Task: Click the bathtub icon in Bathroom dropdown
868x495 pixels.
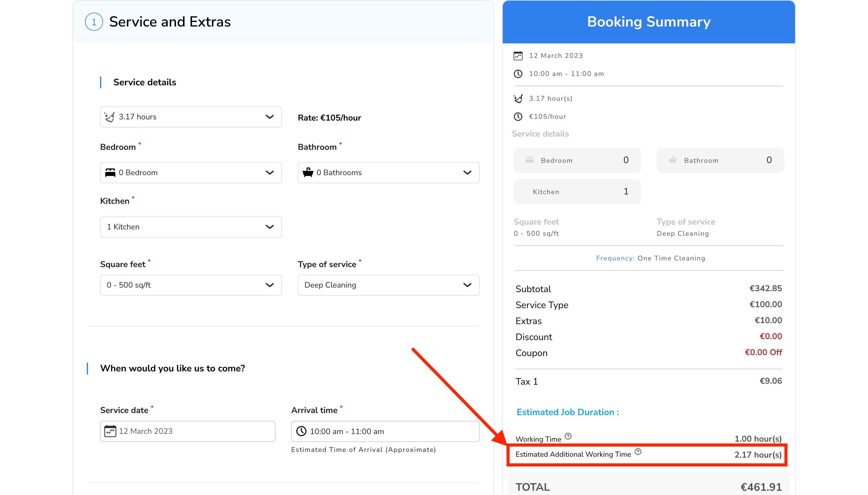Action: click(x=308, y=172)
